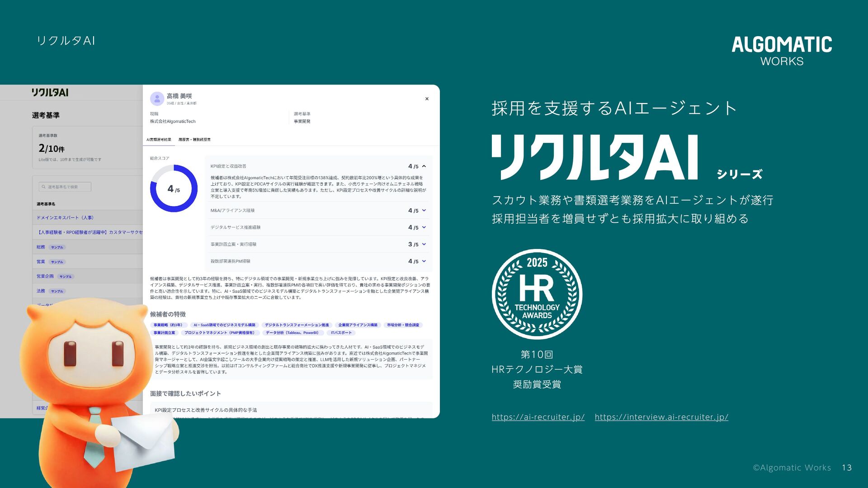
Task: Open the https://ai-recruiter.jp/ link
Action: (538, 417)
